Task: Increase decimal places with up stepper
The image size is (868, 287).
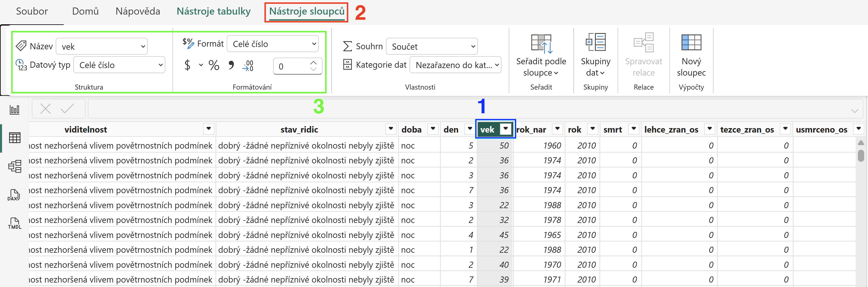Action: pos(313,62)
